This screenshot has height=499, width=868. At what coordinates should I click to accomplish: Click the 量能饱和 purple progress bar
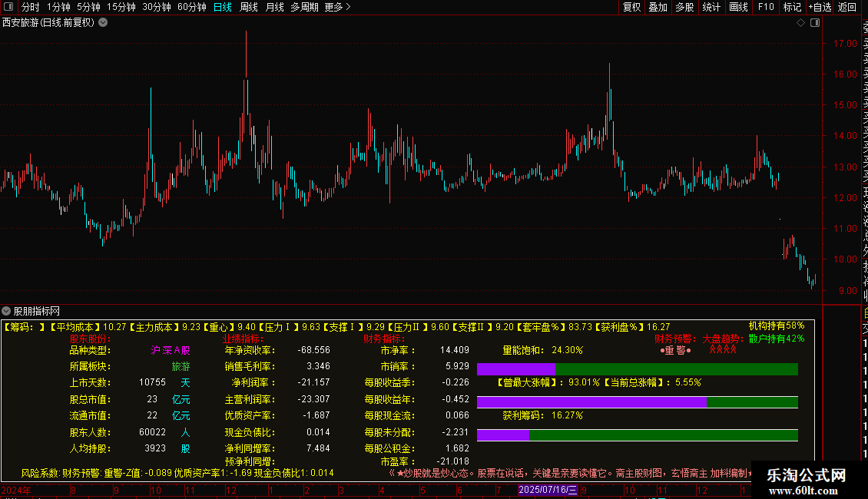pyautogui.click(x=515, y=369)
